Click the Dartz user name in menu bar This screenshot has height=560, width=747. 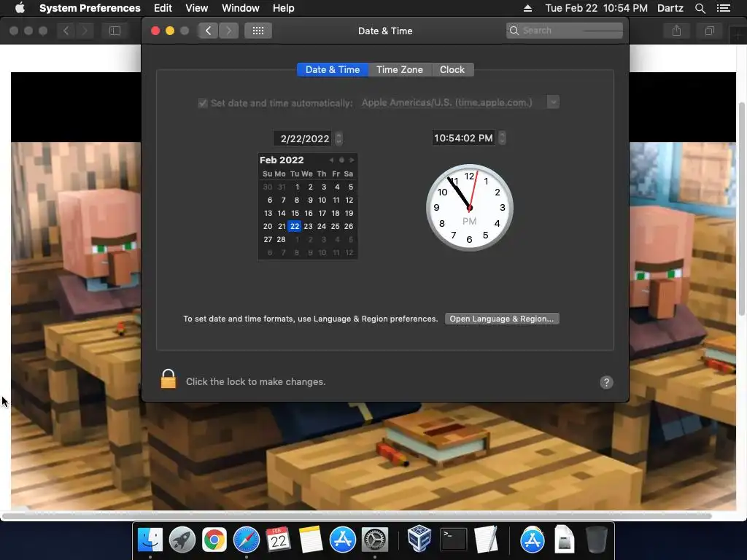coord(670,8)
